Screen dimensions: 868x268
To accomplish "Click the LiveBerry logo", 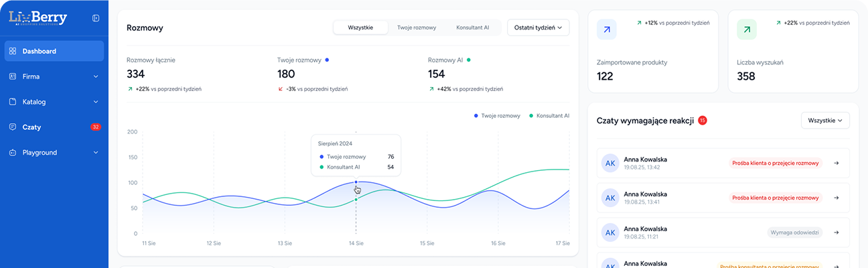I will pyautogui.click(x=38, y=18).
